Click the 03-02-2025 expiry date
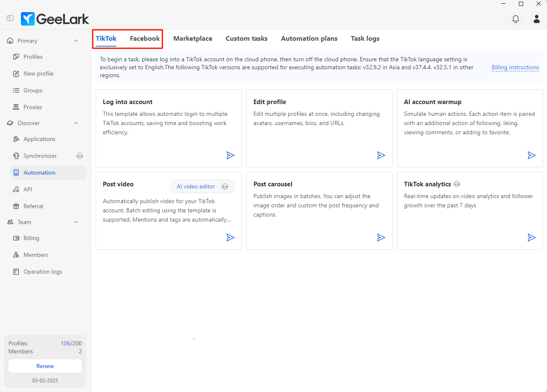Viewport: 547px width, 392px height. 45,381
